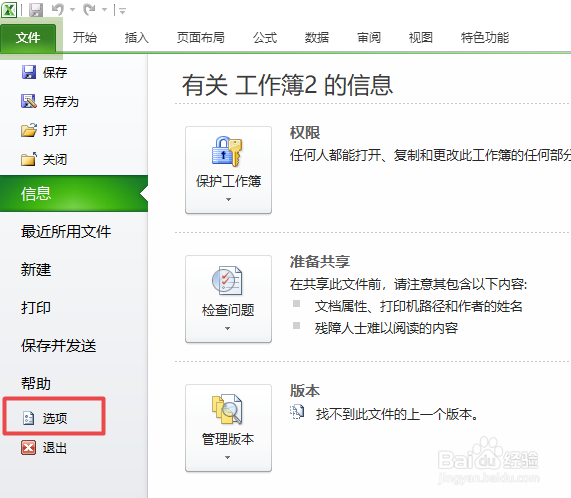Image resolution: width=571 pixels, height=498 pixels.
Task: Switch to the 特色功能 ribbon tab
Action: click(485, 37)
